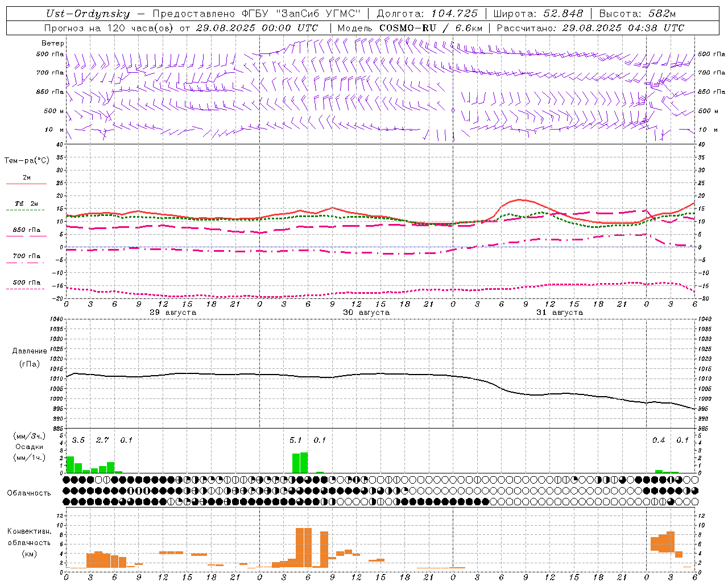The height and width of the screenshot is (582, 728).
Task: Click the 700 гПа temperature legend entry
Action: [x=27, y=256]
